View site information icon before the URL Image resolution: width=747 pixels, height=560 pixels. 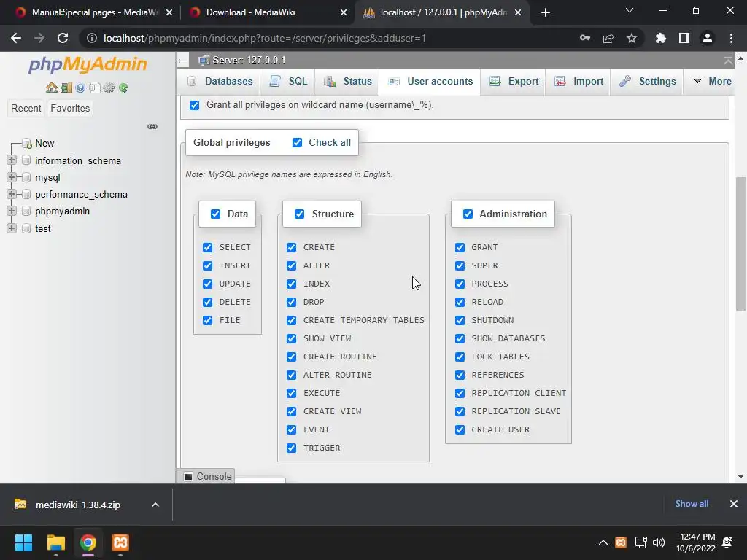pyautogui.click(x=92, y=38)
